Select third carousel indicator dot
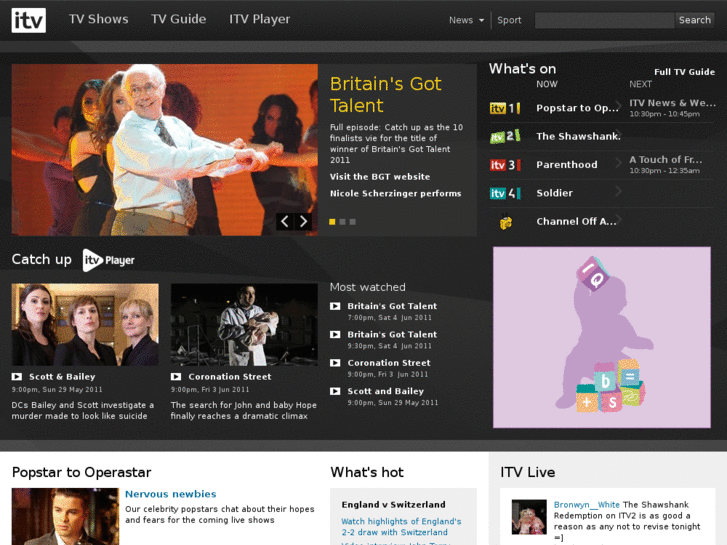Screen dimensions: 727x545 (x=352, y=222)
